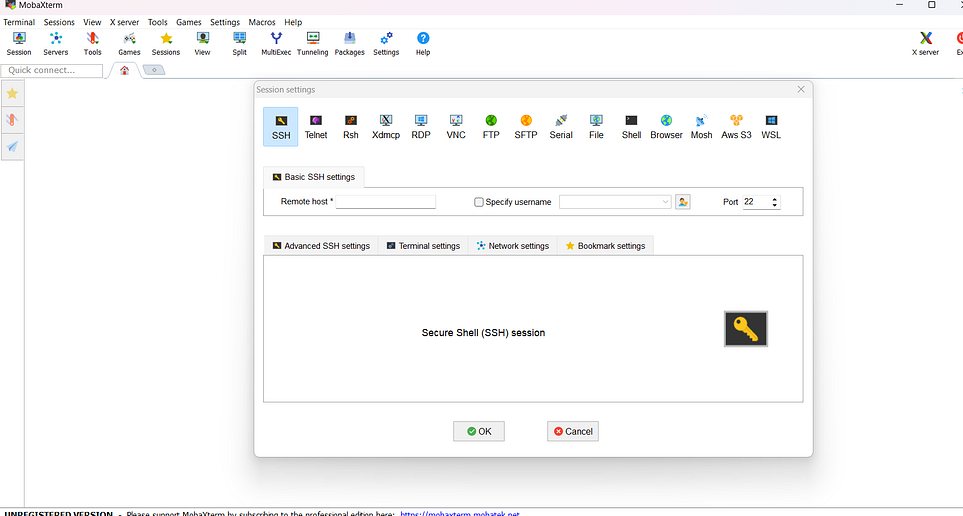Screen dimensions: 963x516
Task: Maximize the MobaXterm window
Action: click(x=932, y=5)
